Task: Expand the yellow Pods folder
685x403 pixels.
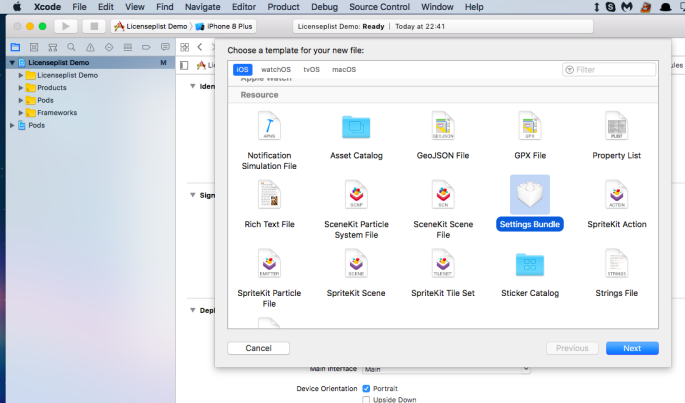Action: pyautogui.click(x=21, y=100)
